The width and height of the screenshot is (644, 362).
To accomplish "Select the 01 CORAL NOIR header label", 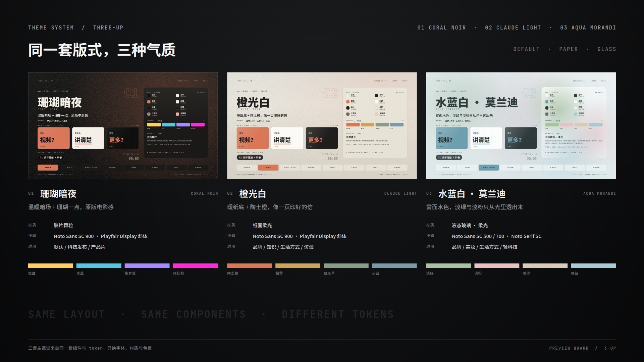I will coord(441,27).
